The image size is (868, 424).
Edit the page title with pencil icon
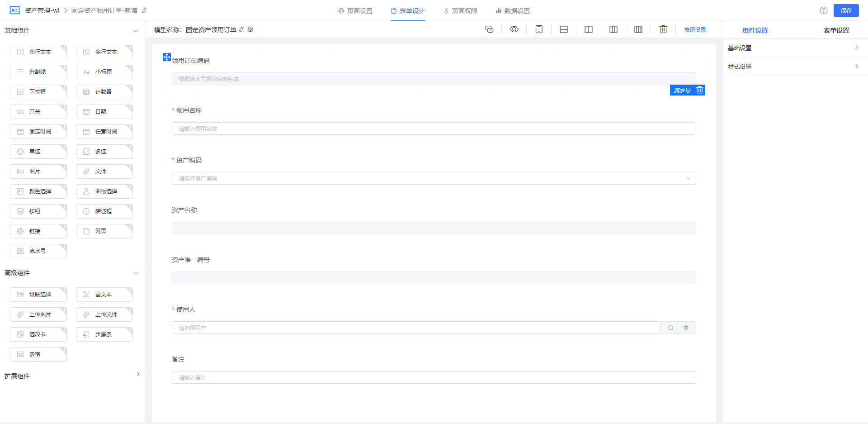point(145,10)
